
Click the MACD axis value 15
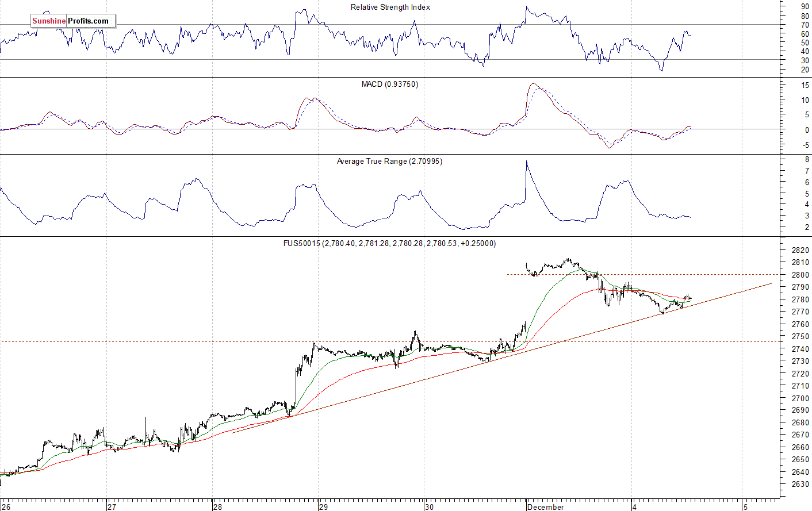point(805,86)
